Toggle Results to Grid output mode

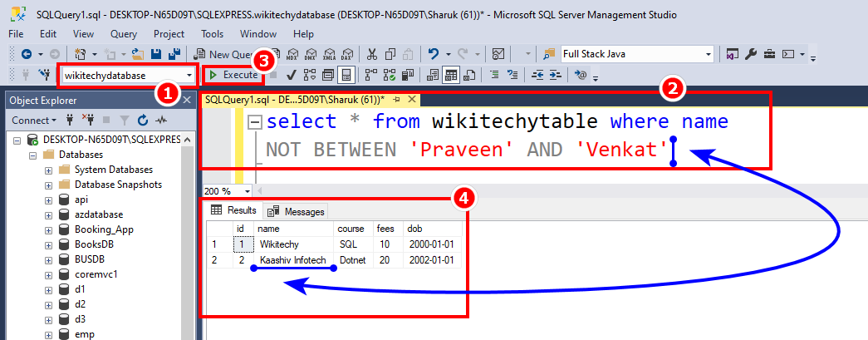(x=450, y=75)
